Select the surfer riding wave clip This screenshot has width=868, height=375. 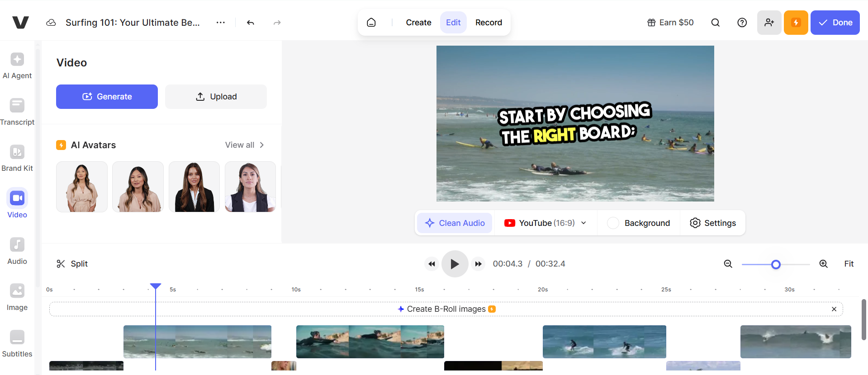[x=604, y=342]
